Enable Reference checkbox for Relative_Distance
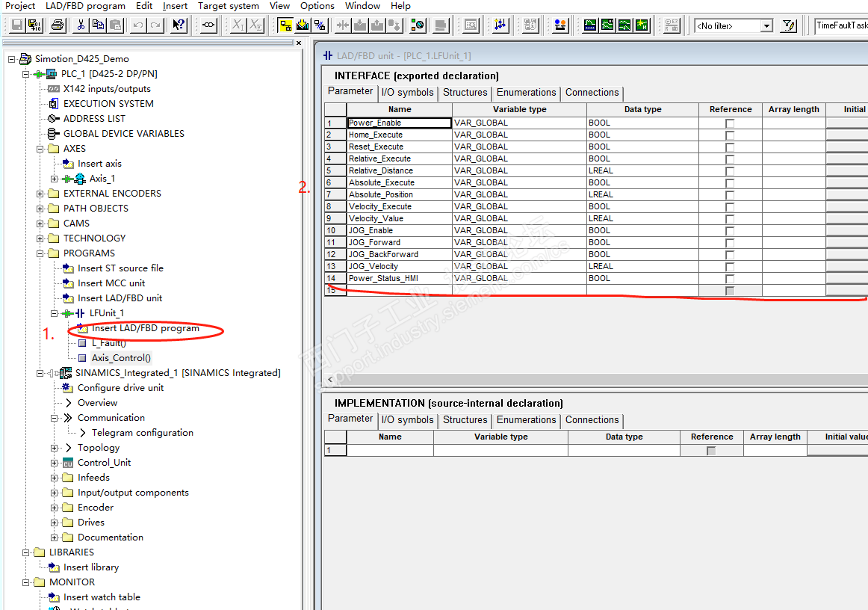868x610 pixels. (x=730, y=171)
